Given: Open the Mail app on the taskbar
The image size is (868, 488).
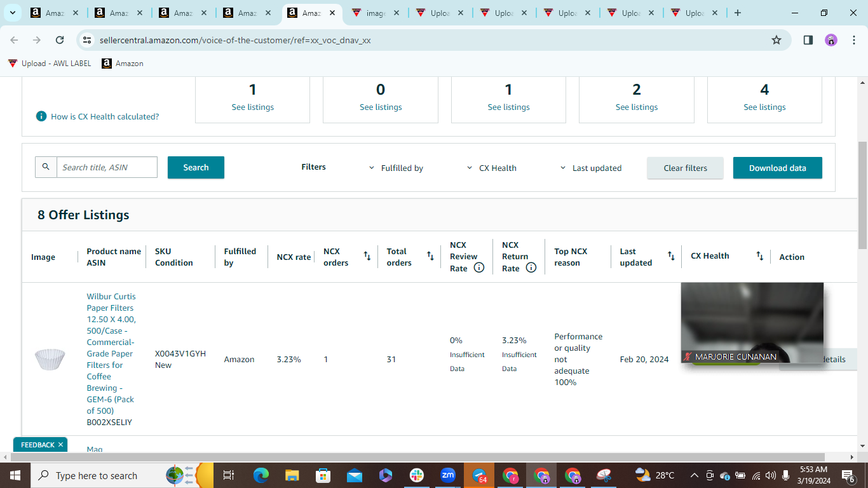Looking at the screenshot, I should pos(354,475).
